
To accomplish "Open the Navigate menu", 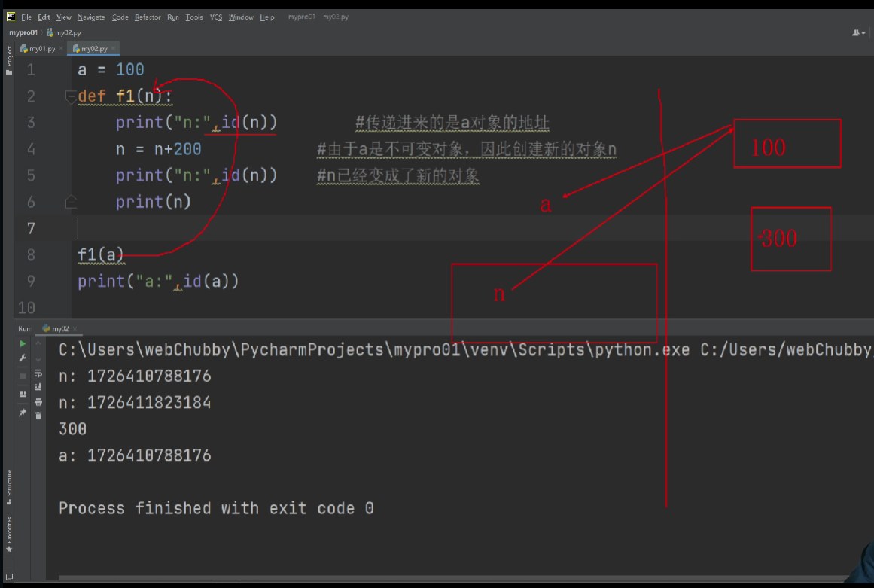I will pos(91,17).
